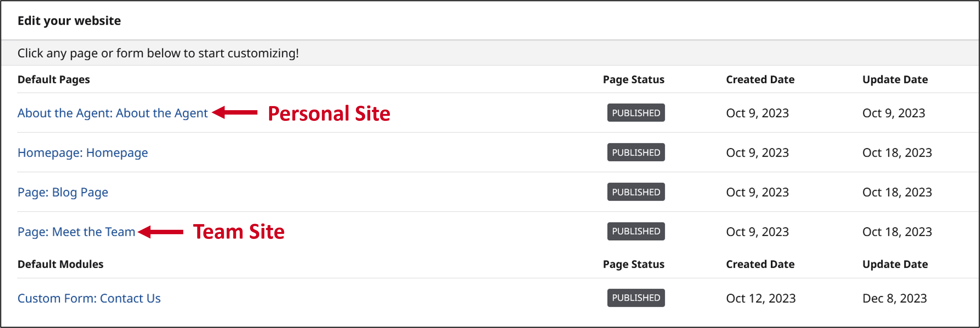Click the PUBLISHED badge for About the Agent

(x=635, y=113)
